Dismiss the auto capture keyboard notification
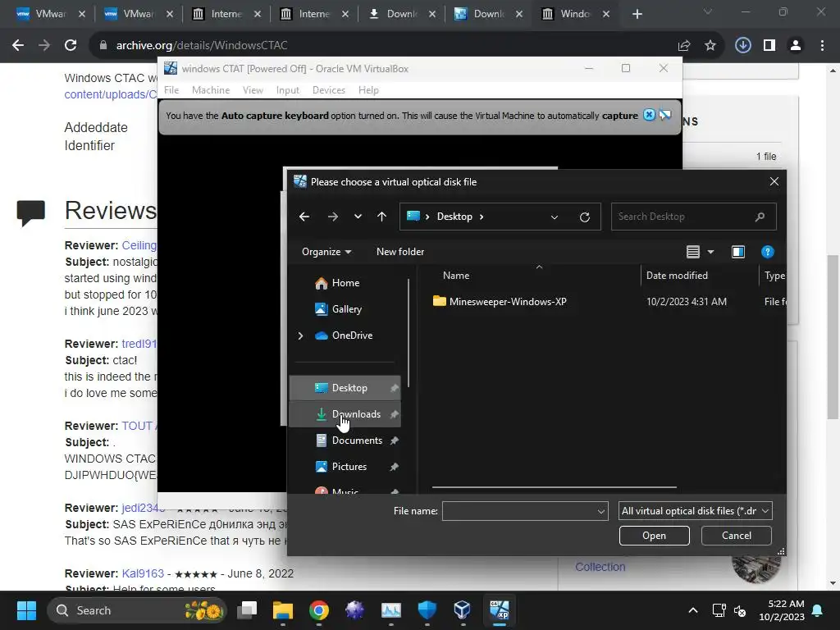 649,115
